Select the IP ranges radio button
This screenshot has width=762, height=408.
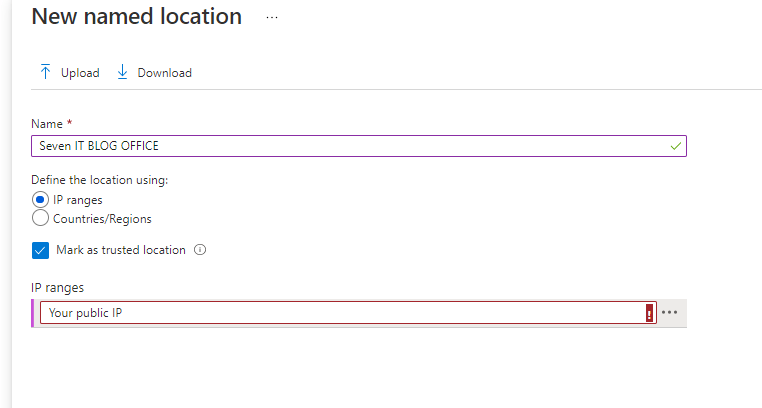tap(41, 200)
